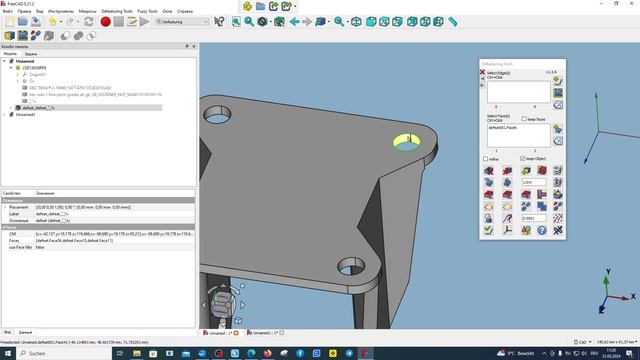
Task: Clear the faces list with the lower eraser icon
Action: click(558, 141)
